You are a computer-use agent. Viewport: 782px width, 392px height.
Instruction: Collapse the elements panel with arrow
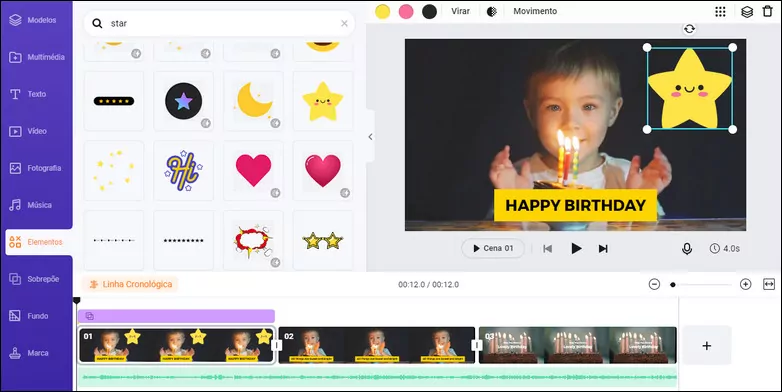(370, 137)
